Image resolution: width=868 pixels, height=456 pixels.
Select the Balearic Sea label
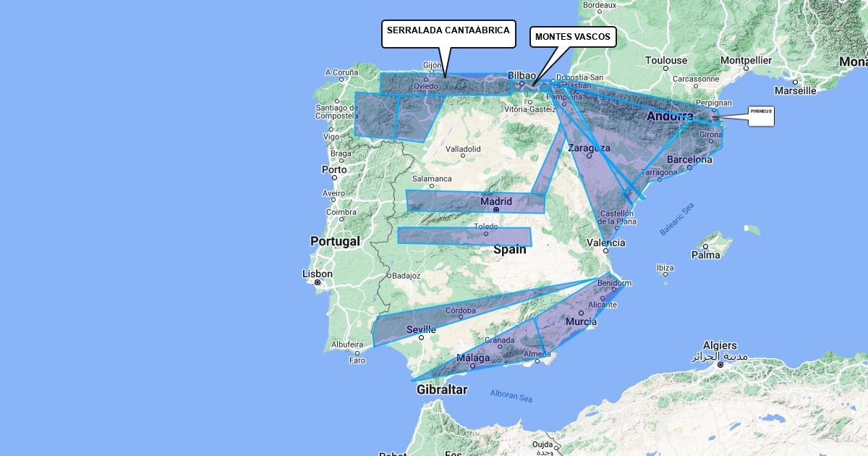(x=676, y=219)
